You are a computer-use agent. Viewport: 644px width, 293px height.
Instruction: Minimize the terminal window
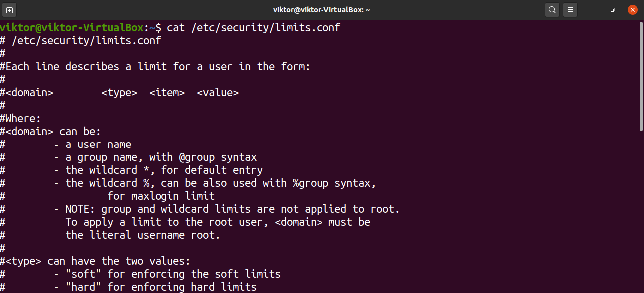pos(593,10)
